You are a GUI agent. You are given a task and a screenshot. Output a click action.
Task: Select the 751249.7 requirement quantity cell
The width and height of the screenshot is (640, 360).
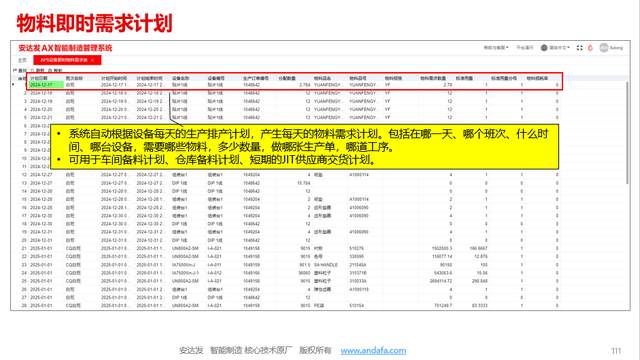click(443, 306)
